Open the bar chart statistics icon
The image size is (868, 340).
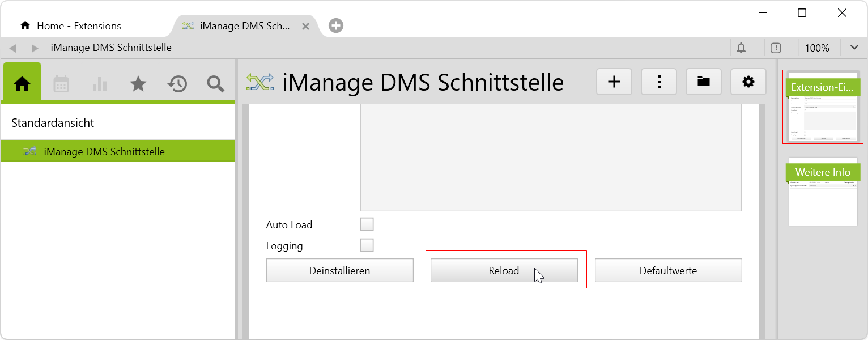coord(100,84)
